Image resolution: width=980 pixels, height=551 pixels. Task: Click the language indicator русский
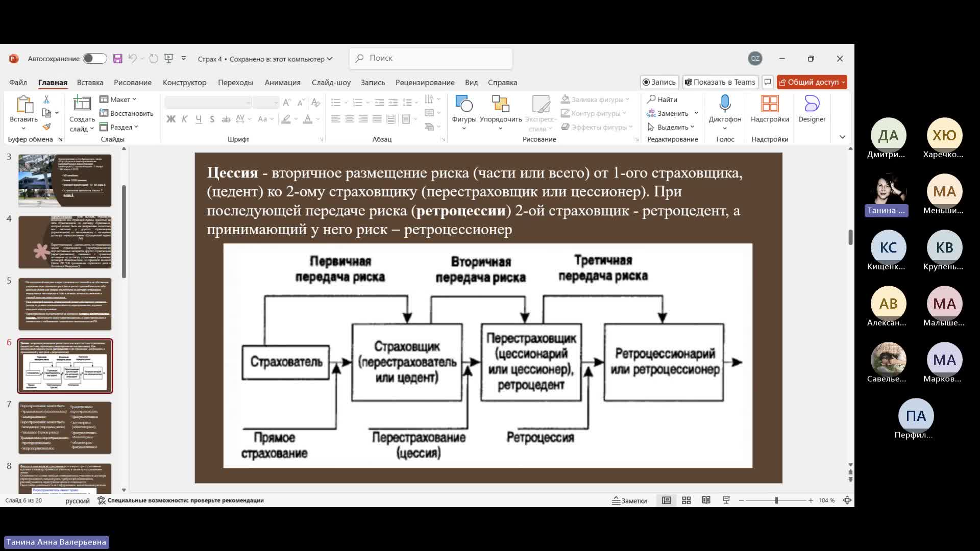coord(77,500)
